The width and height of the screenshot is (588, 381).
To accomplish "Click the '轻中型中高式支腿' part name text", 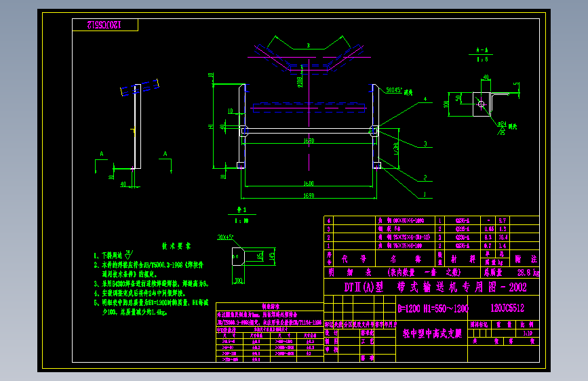I will point(432,334).
